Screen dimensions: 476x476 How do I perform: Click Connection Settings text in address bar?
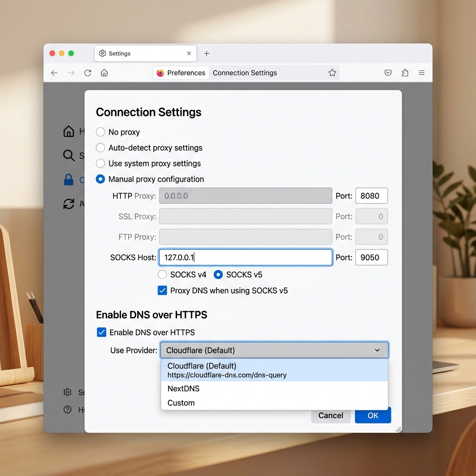245,73
